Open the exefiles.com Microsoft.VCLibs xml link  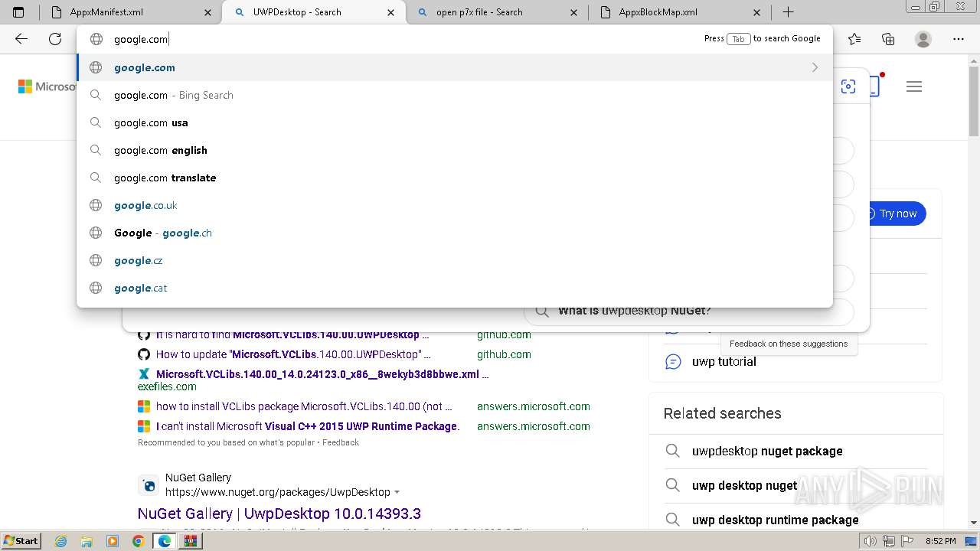click(x=322, y=374)
